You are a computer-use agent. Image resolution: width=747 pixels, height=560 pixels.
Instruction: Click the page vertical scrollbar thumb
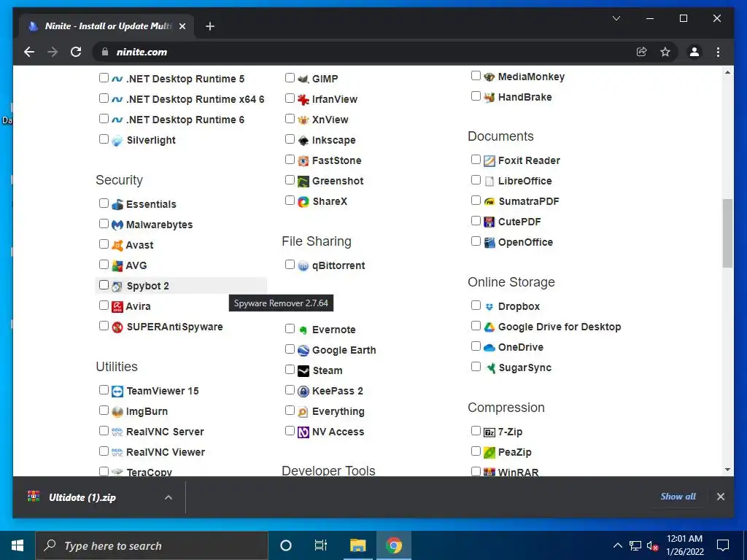coord(727,233)
